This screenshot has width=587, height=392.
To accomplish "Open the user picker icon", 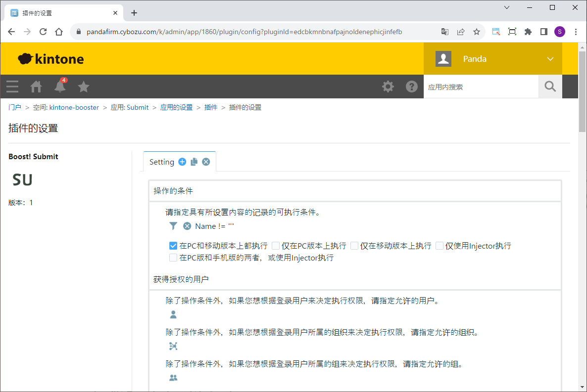I will click(x=173, y=314).
